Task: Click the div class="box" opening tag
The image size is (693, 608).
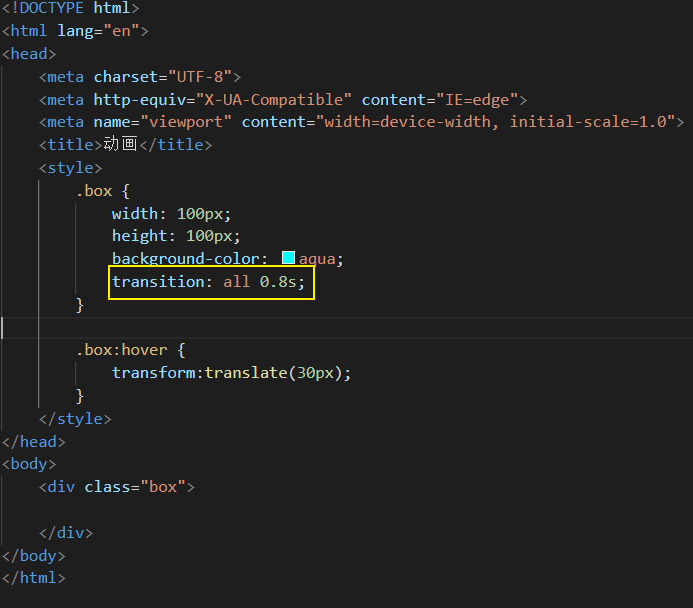Action: click(x=117, y=487)
